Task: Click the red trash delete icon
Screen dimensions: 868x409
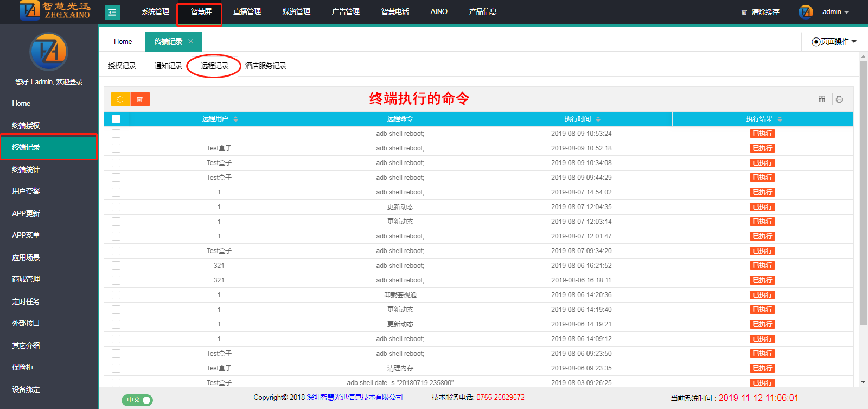Action: coord(140,99)
